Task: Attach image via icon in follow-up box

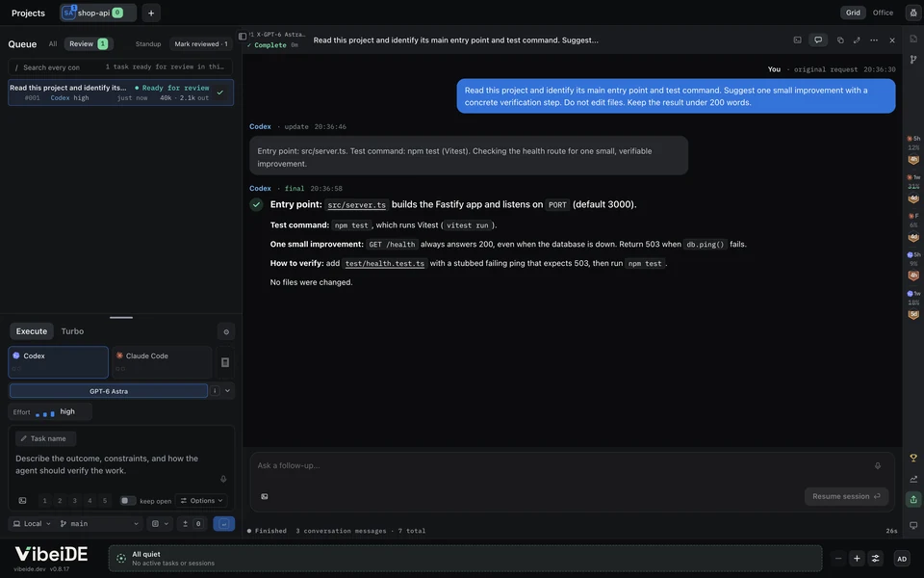Action: [x=265, y=497]
